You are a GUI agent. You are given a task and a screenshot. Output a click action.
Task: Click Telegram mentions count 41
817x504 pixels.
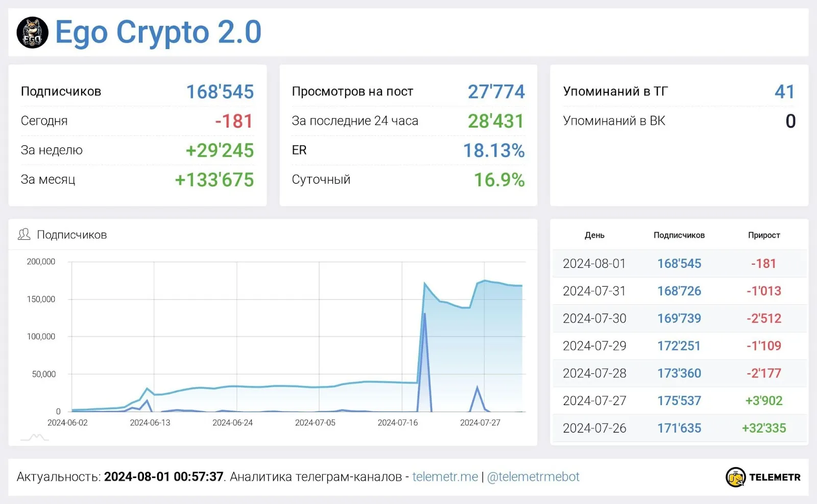point(785,92)
